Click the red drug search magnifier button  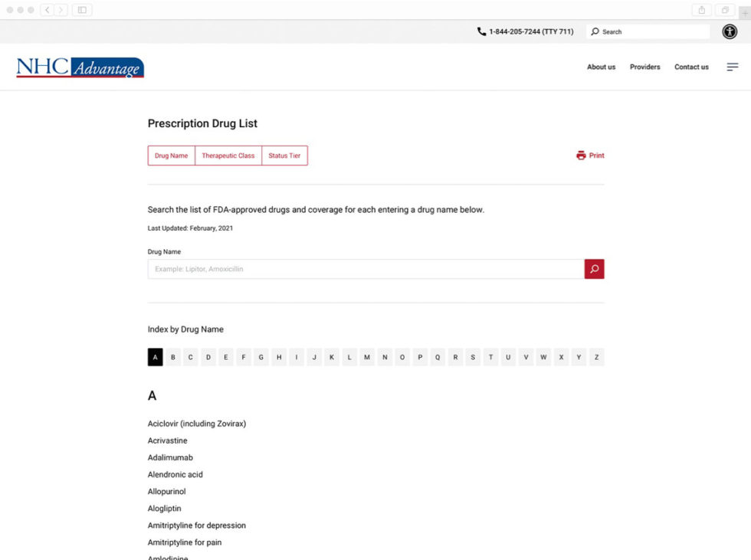[594, 269]
